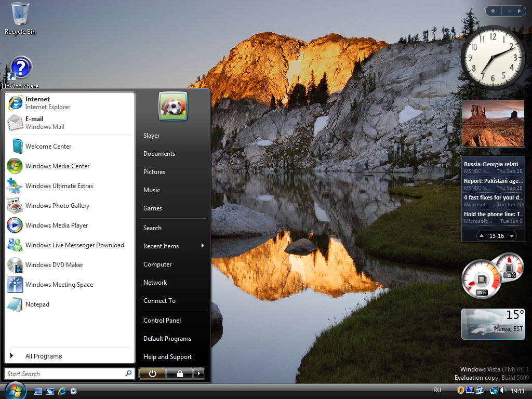
Task: Click the volume speaker tray icon
Action: click(502, 390)
